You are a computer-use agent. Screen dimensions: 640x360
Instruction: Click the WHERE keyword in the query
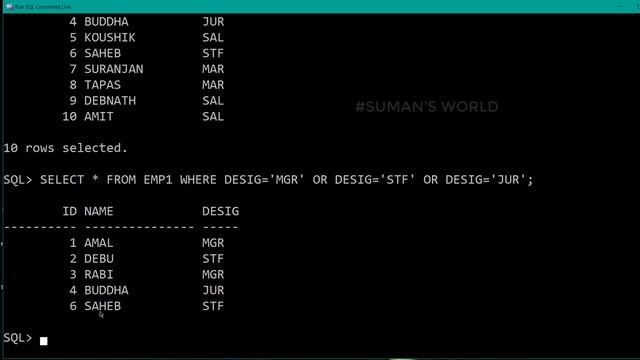198,180
